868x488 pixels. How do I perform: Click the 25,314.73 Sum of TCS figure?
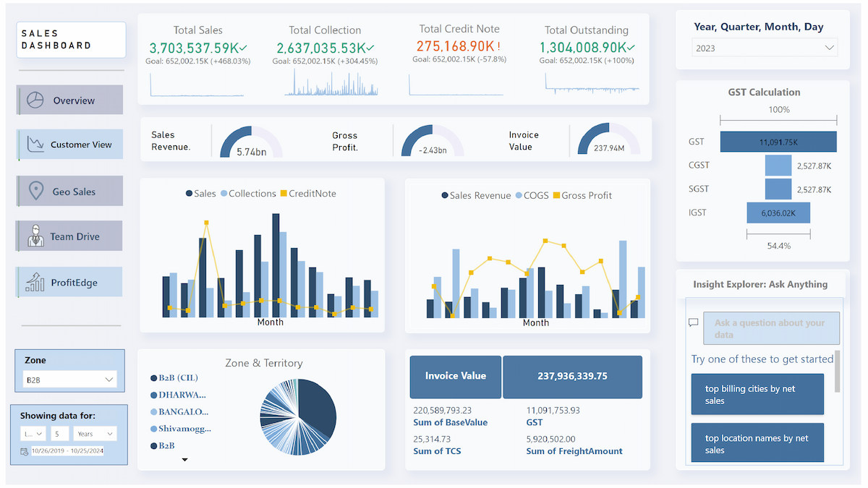click(432, 439)
